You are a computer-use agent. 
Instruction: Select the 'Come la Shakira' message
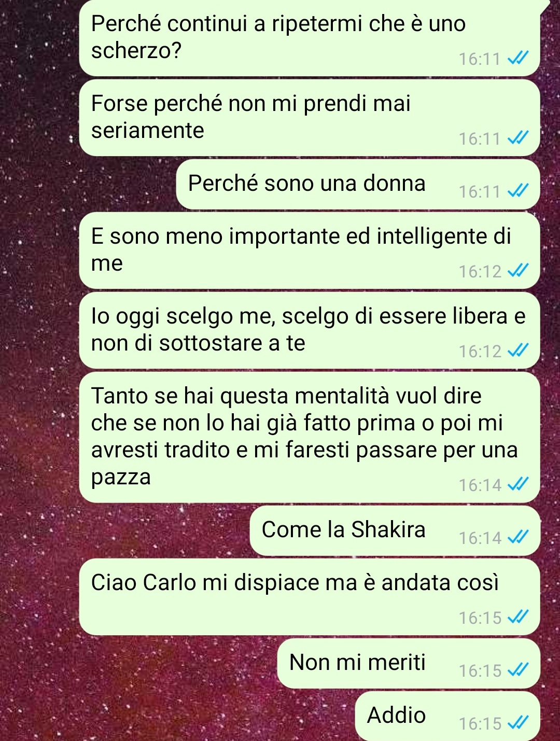[x=395, y=530]
